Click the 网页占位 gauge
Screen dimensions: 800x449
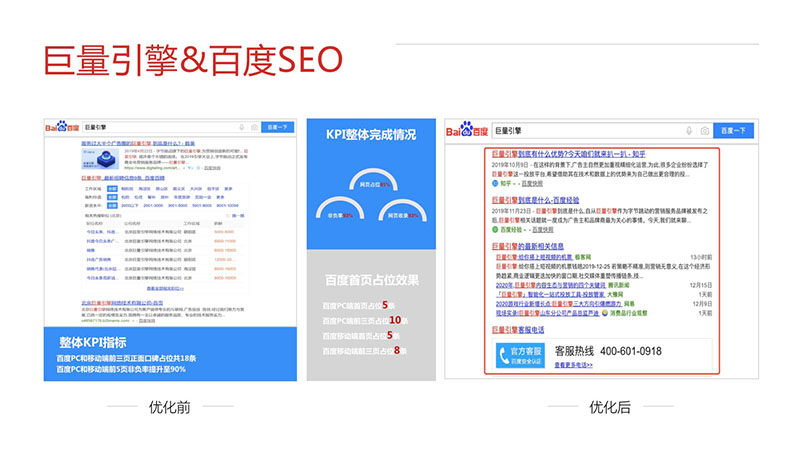pos(373,180)
